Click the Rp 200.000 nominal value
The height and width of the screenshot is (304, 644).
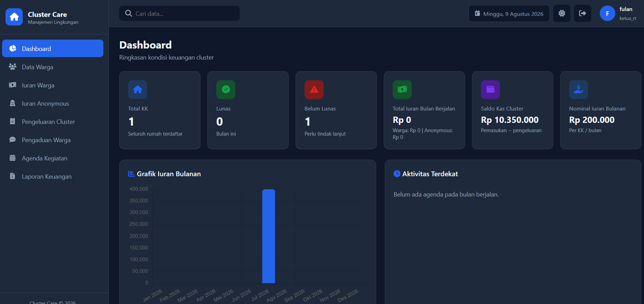592,120
